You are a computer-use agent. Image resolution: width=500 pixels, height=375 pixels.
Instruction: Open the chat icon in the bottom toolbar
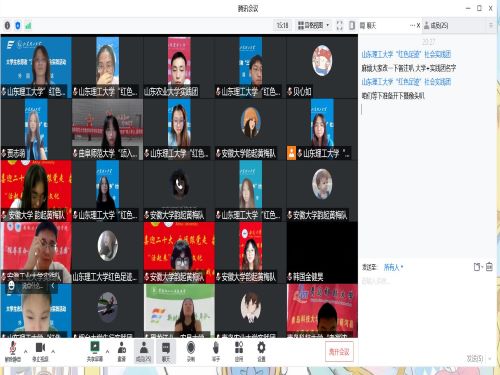(166, 351)
